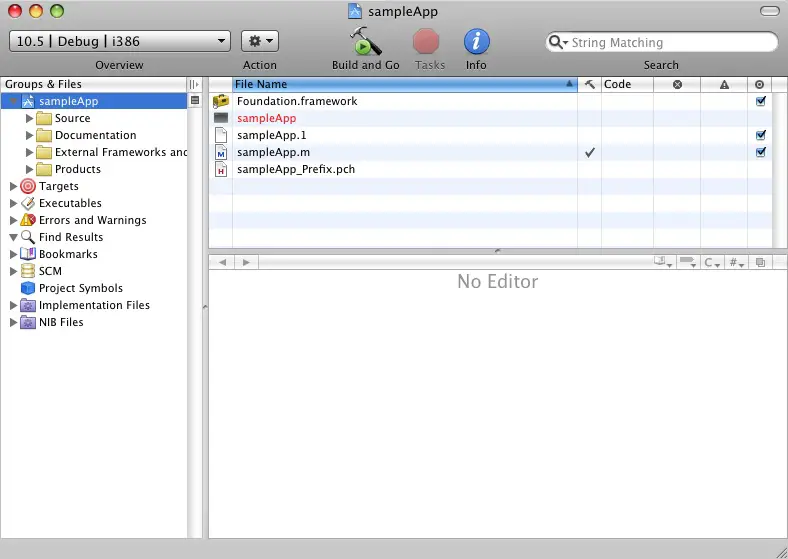This screenshot has width=788, height=559.
Task: Click the String Matching search field
Action: (x=665, y=43)
